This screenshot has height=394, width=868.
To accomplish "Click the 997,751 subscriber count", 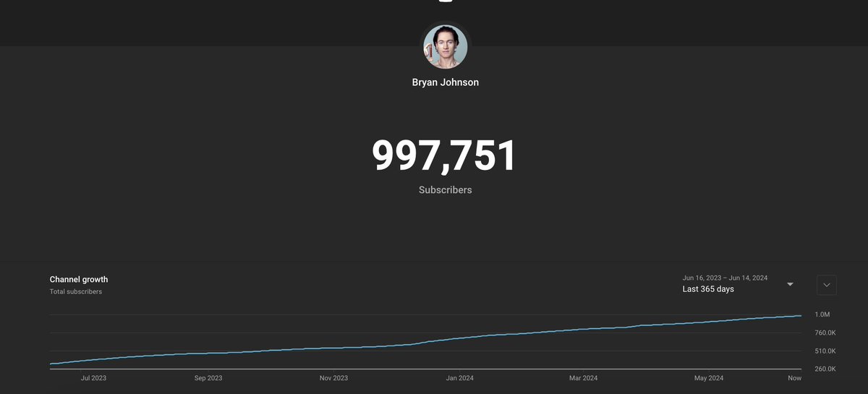I will pos(445,155).
